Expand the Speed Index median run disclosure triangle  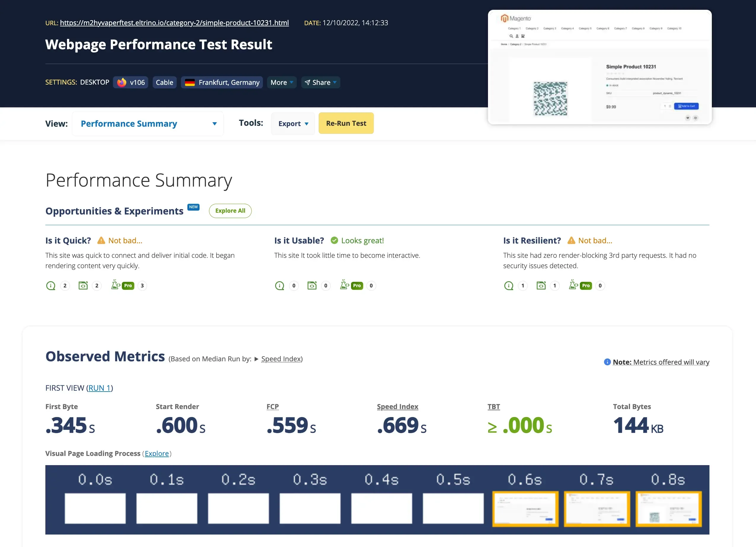point(256,359)
